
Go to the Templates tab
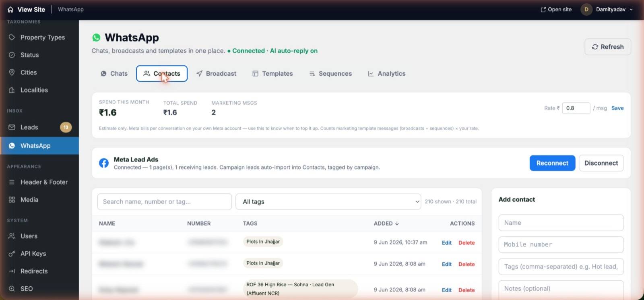pyautogui.click(x=272, y=74)
